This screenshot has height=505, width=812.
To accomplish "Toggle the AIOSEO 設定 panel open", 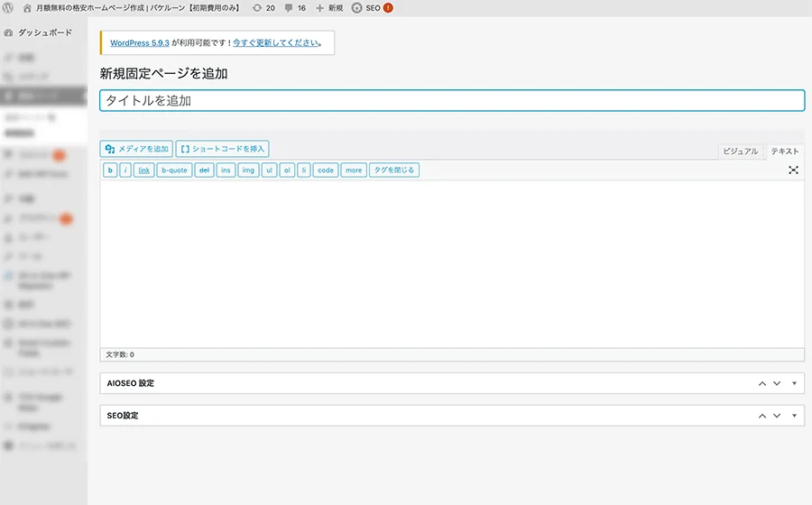I will tap(794, 384).
